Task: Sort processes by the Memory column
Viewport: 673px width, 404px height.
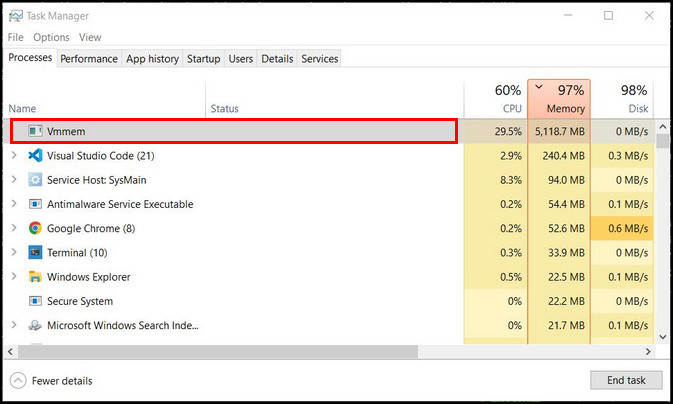Action: pyautogui.click(x=559, y=99)
